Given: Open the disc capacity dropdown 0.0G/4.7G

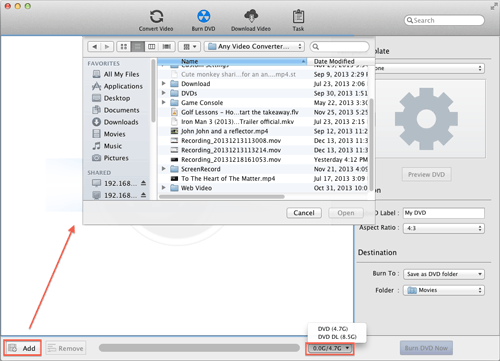Looking at the screenshot, I should click(330, 348).
